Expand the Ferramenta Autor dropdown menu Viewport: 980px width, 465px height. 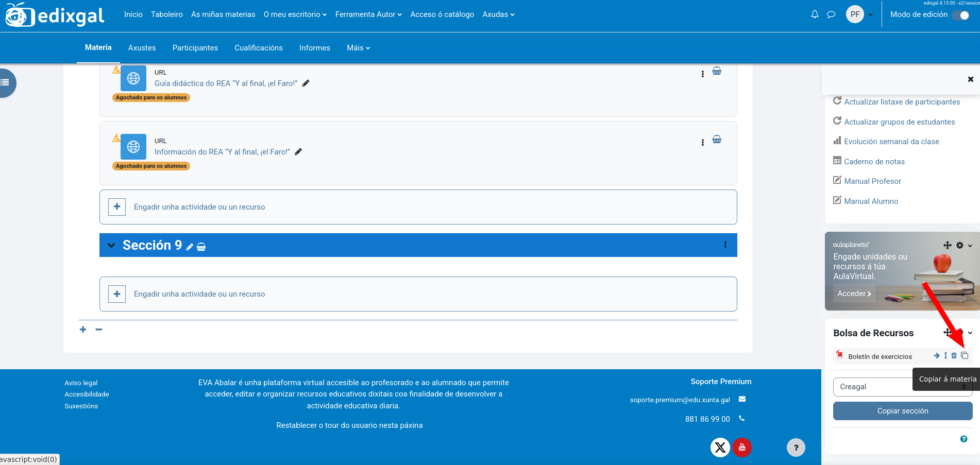pyautogui.click(x=368, y=14)
